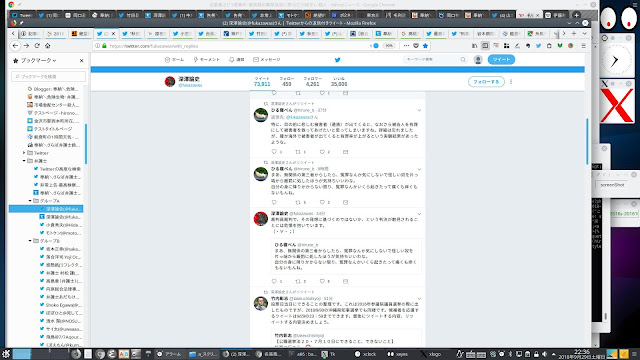Screen dimensions: 640x360
Task: Open the application launcher at taskbar left
Action: coord(6,354)
